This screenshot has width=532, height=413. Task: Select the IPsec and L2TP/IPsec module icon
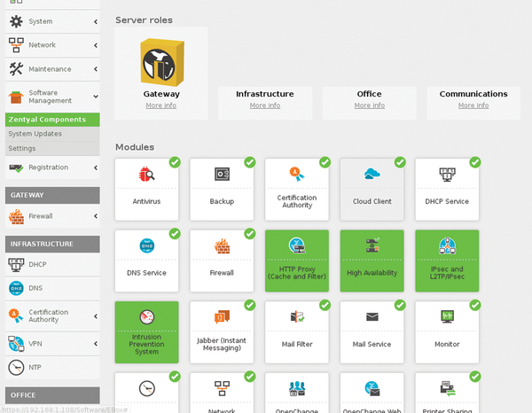[447, 245]
